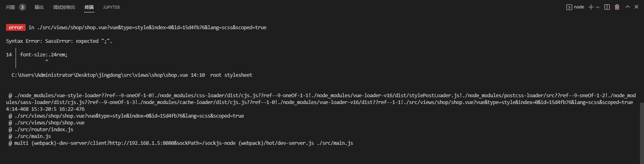The width and height of the screenshot is (644, 164).
Task: Open the standalone ./src/views/shop/shop.vue path link
Action: (49, 123)
